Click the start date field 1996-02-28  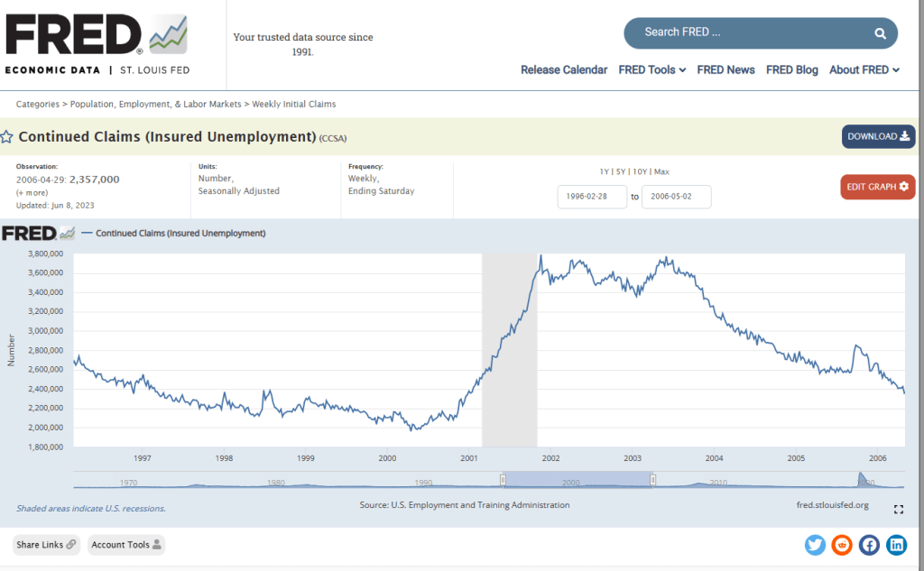point(592,197)
